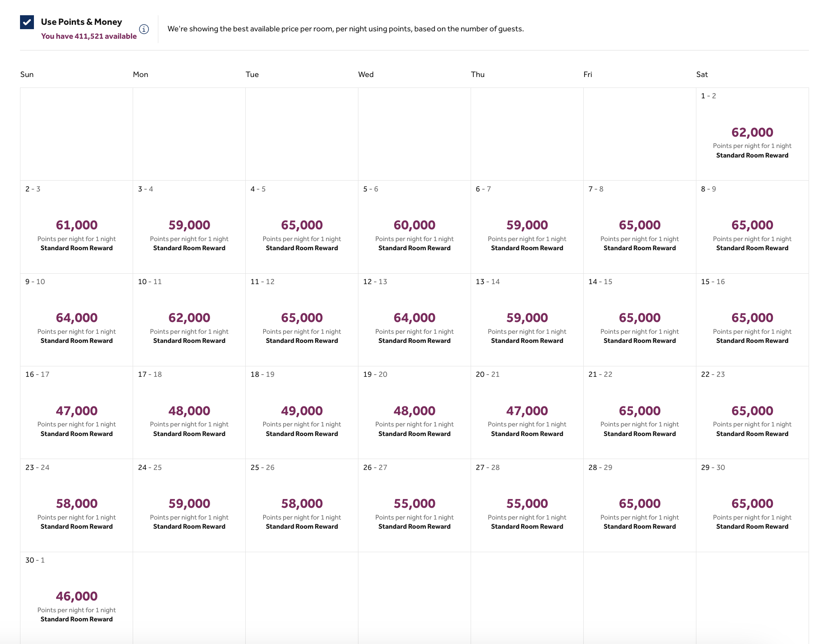Pick the 59,000 points rate for the 3rd
The height and width of the screenshot is (644, 816).
tap(189, 225)
